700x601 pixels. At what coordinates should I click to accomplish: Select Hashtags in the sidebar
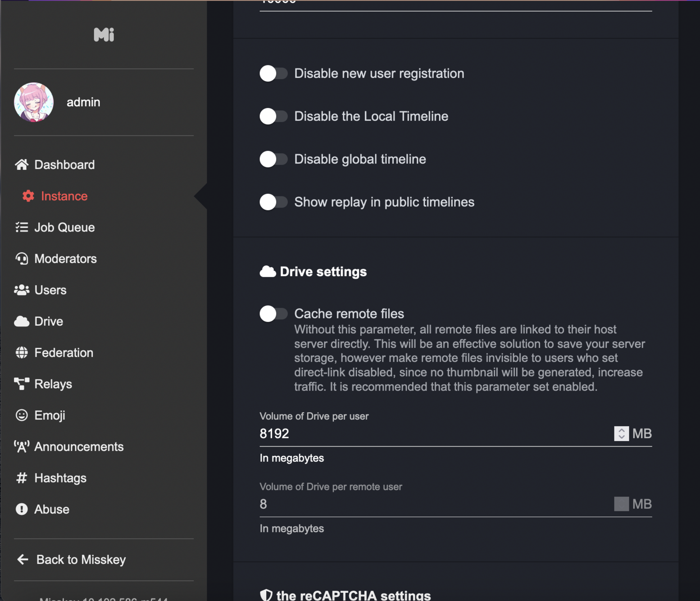[x=60, y=478]
